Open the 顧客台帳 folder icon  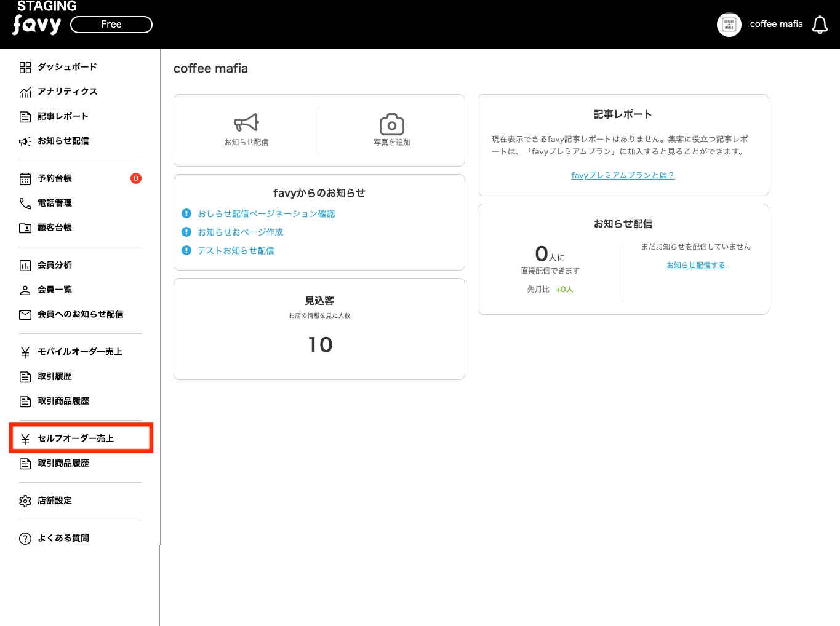25,228
